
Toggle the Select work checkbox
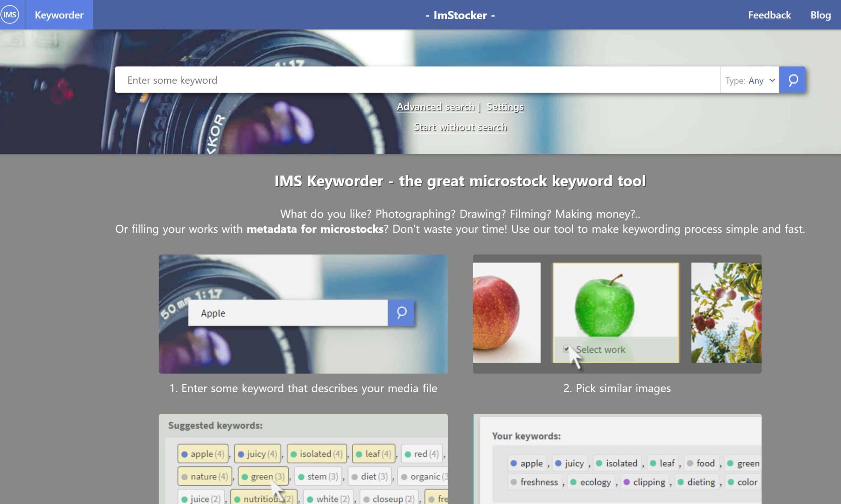[x=566, y=349]
